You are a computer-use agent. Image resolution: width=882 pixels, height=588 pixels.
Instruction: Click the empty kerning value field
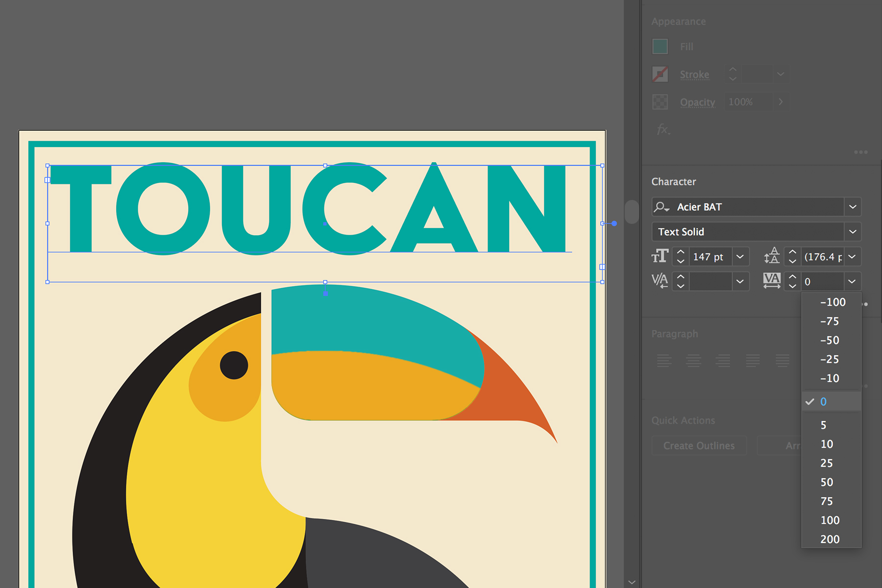710,282
